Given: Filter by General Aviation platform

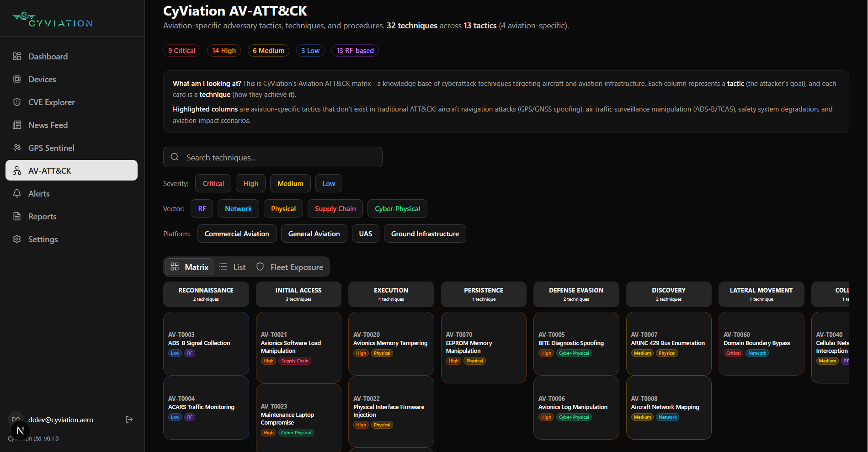Looking at the screenshot, I should pos(314,234).
